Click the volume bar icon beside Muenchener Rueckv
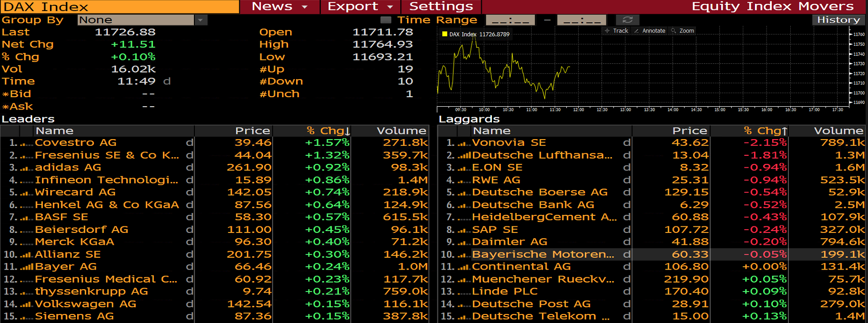 464,279
